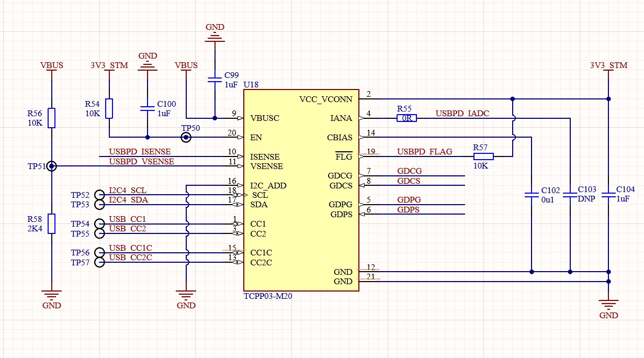Viewport: 644px width, 358px height.
Task: Click the I2C4_SCL net label
Action: coord(128,191)
